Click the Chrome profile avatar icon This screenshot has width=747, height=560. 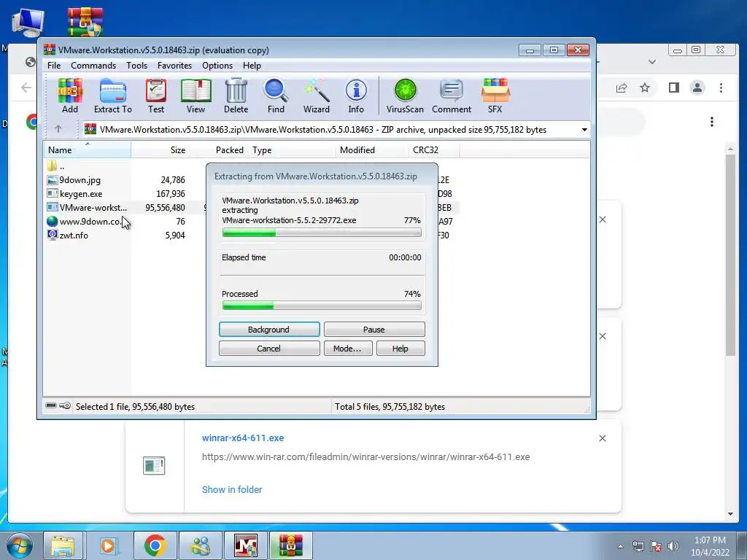697,87
